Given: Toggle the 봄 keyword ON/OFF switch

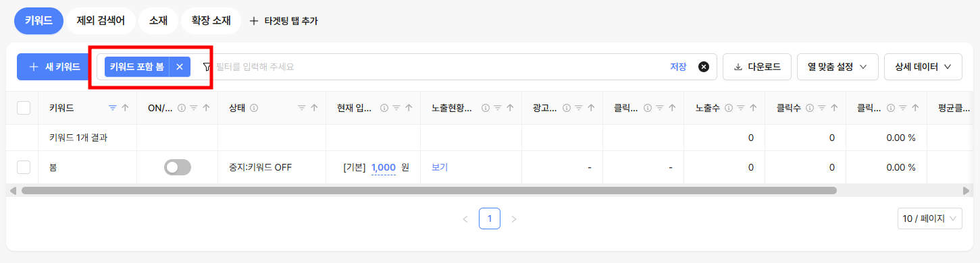Looking at the screenshot, I should click(x=178, y=167).
